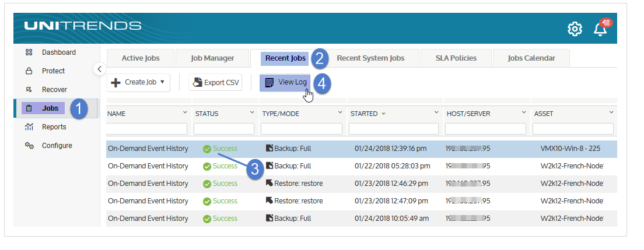Screen dimensions: 644x250
Task: Click restore icon in the 12:47:09 pm row
Action: 269,200
